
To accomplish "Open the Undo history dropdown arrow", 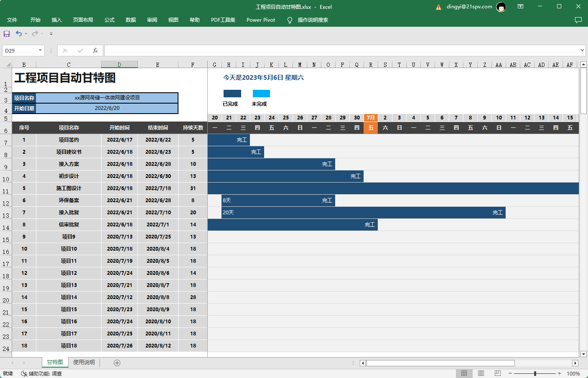I will pyautogui.click(x=26, y=33).
